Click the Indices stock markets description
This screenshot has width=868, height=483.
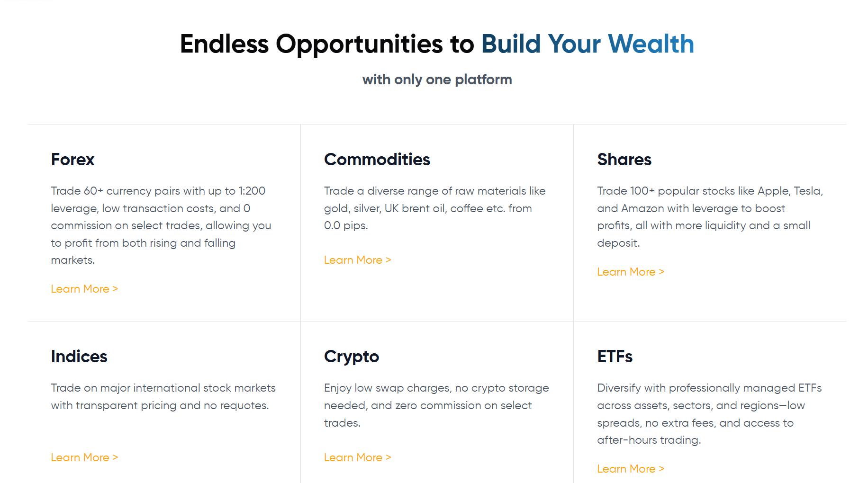pyautogui.click(x=163, y=397)
